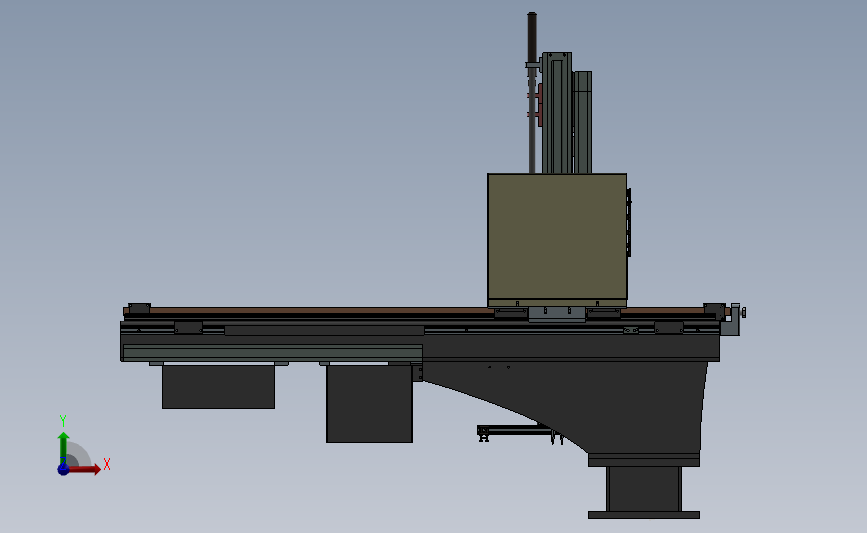Screen dimensions: 867x533
Task: Select the flat base plate of the pedestal
Action: click(x=644, y=515)
